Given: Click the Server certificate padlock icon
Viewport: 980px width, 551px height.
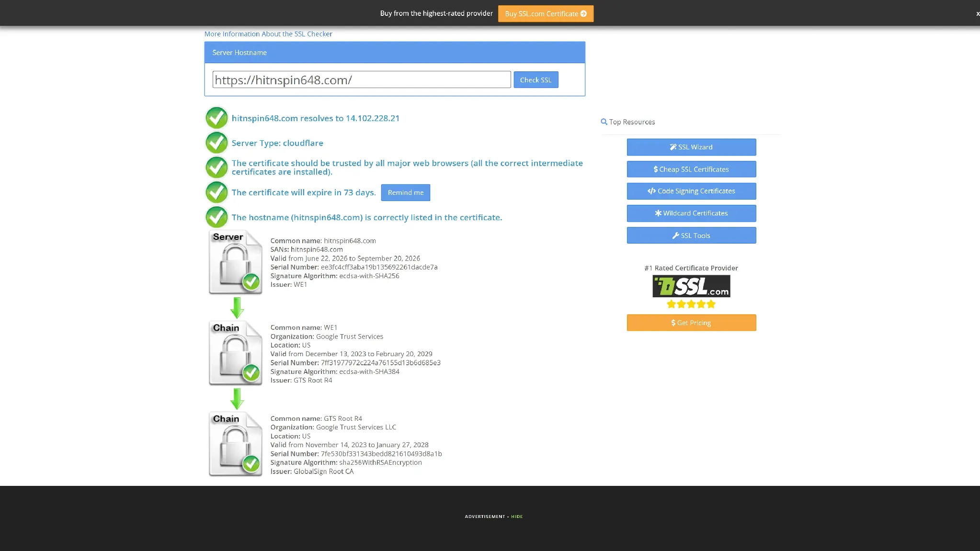Looking at the screenshot, I should tap(236, 262).
